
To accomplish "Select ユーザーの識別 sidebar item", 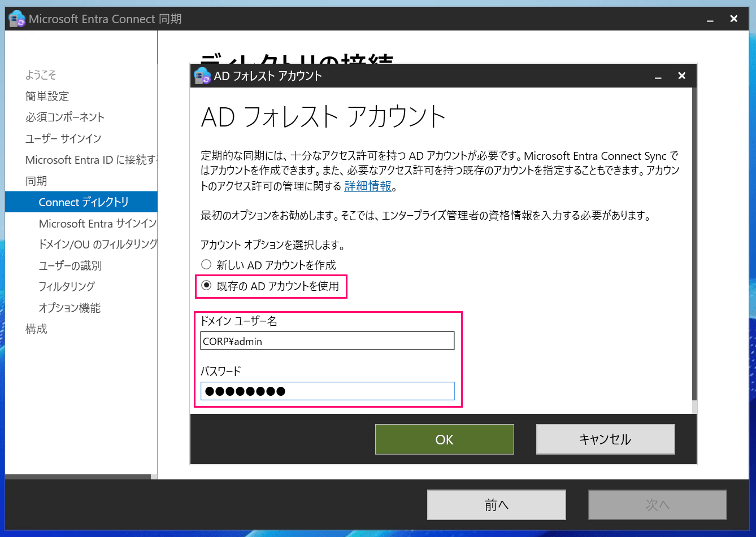I will click(70, 265).
